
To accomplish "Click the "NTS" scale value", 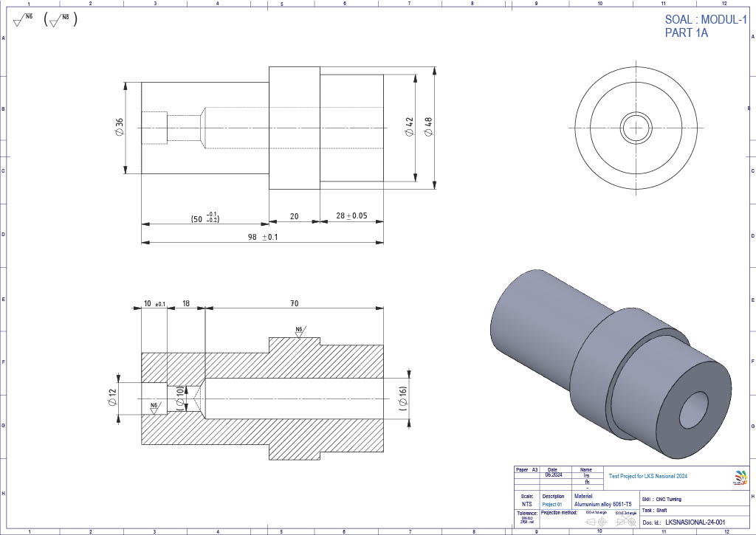I will (527, 504).
